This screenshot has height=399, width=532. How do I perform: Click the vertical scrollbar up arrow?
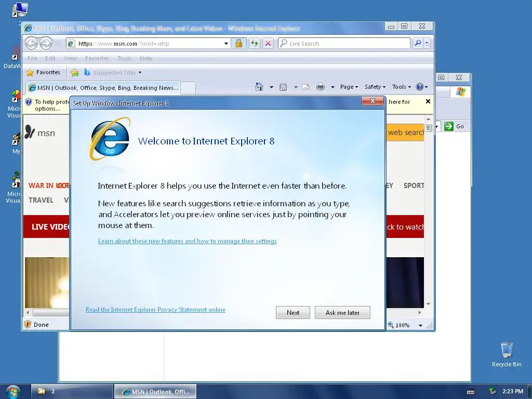pyautogui.click(x=428, y=119)
